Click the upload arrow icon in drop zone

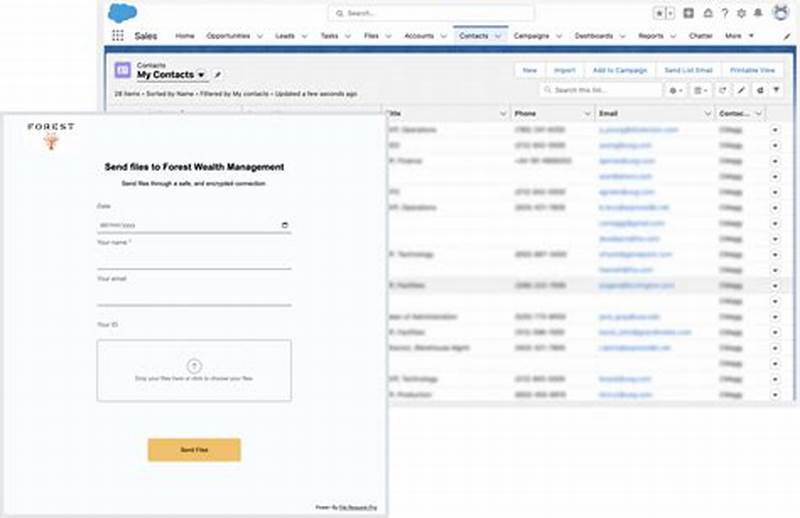pos(194,366)
